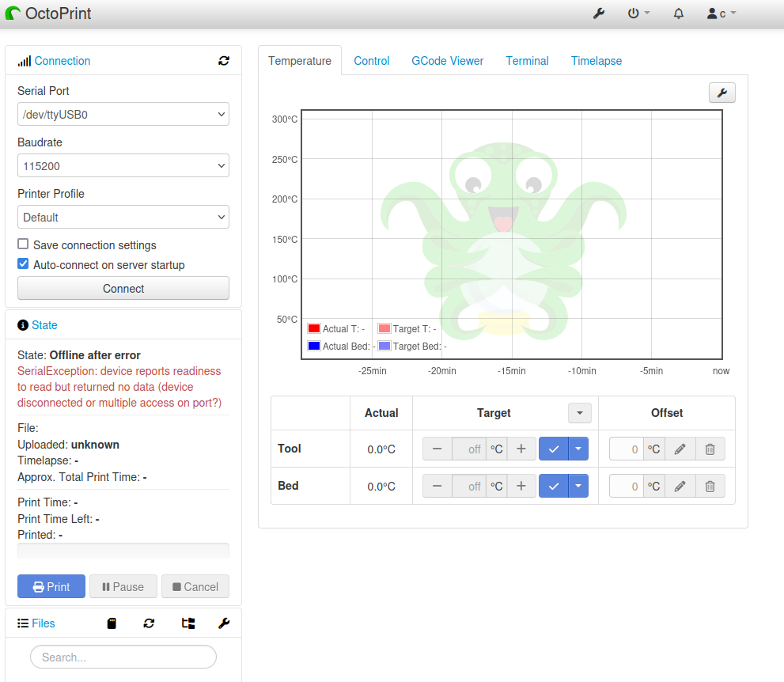Refresh the Files list

coord(149,623)
